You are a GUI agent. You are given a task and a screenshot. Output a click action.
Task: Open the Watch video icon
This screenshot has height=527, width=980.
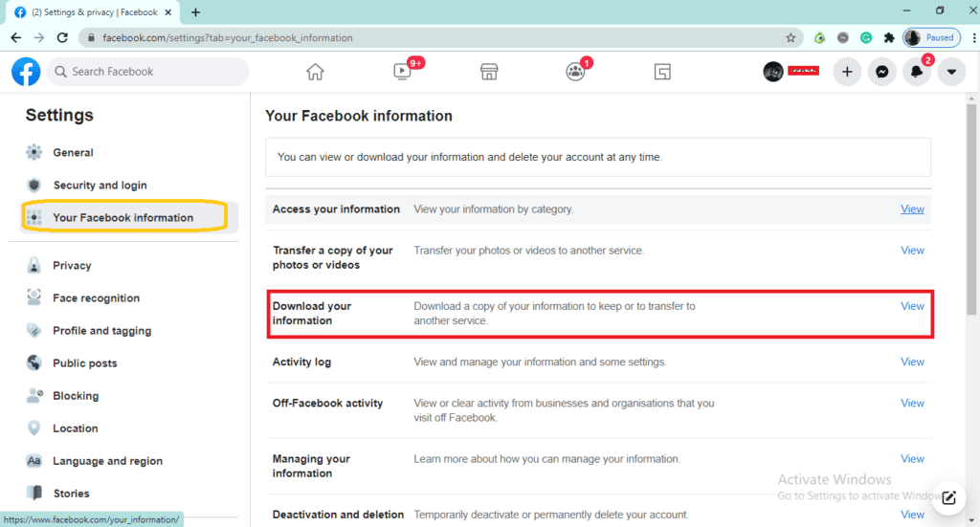pos(402,72)
